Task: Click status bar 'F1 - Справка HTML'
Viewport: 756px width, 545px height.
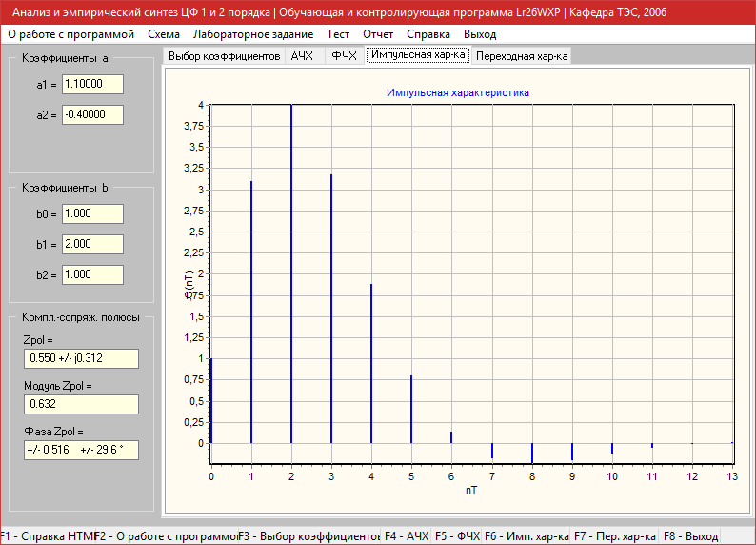Action: [x=48, y=536]
